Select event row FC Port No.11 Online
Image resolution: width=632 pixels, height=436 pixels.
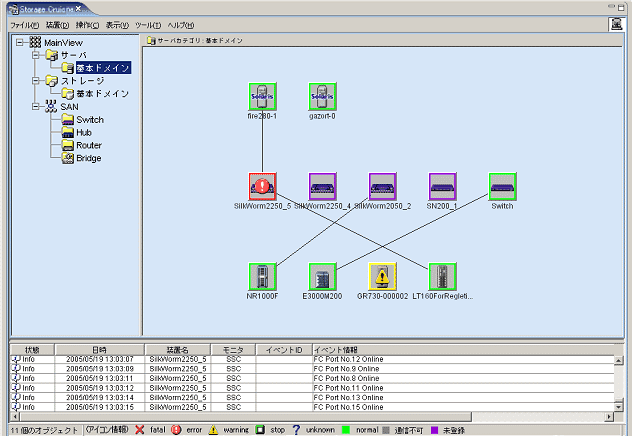(312, 388)
